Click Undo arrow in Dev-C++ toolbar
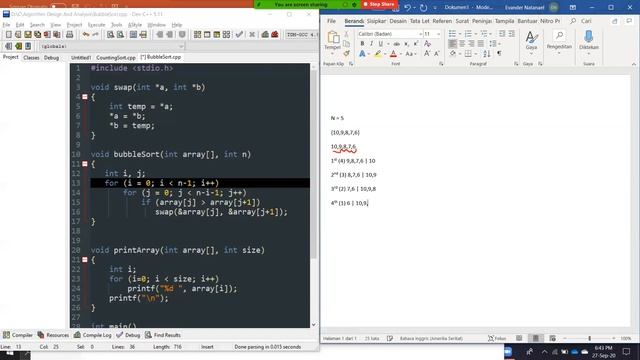Screen dimensions: 640x360 coord(86,35)
